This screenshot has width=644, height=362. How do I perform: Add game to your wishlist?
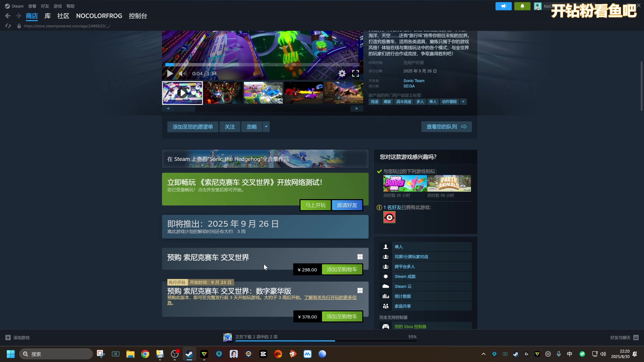tap(193, 127)
